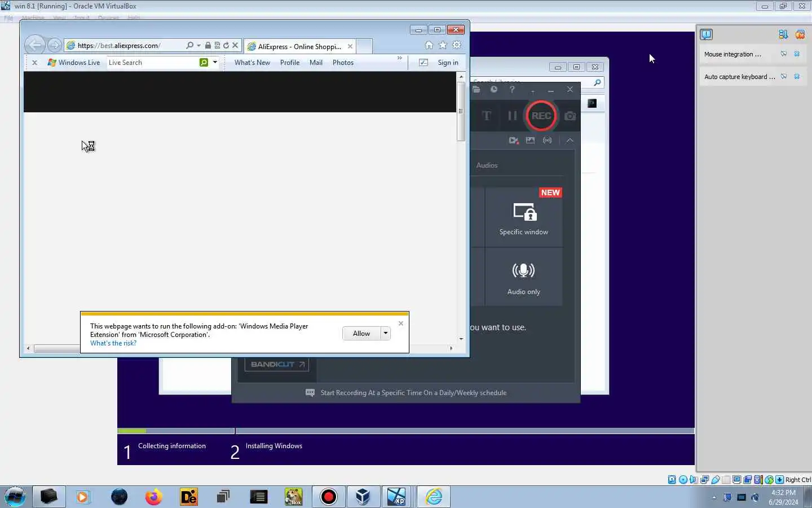Select the Specific window recording mode
Viewport: 812px width, 508px height.
tap(524, 218)
